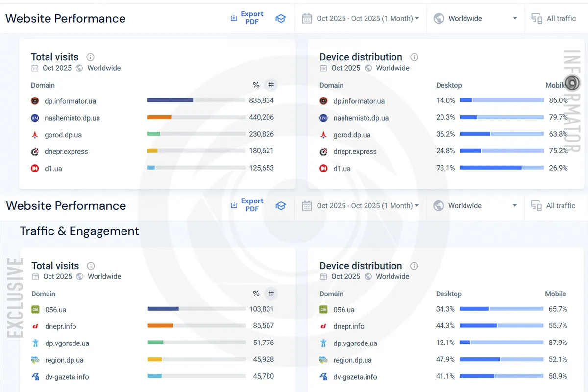Switch top Total visits to number view
This screenshot has width=588, height=392.
(270, 85)
